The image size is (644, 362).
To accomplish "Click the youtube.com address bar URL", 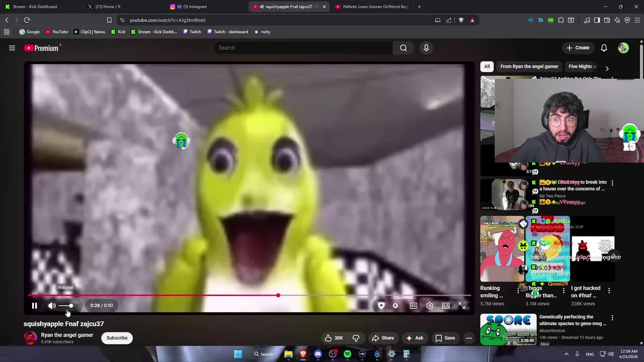I will coord(167,20).
